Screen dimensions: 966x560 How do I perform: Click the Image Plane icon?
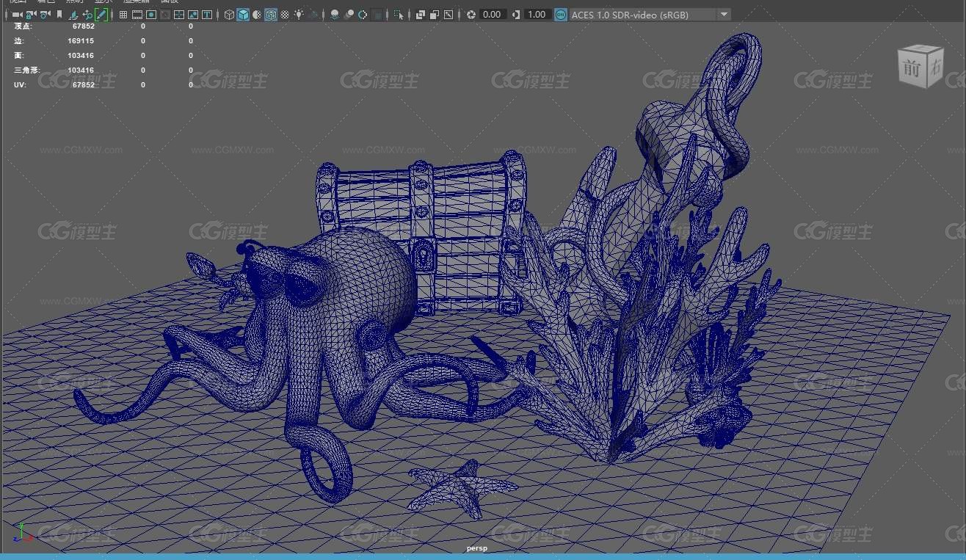(73, 15)
